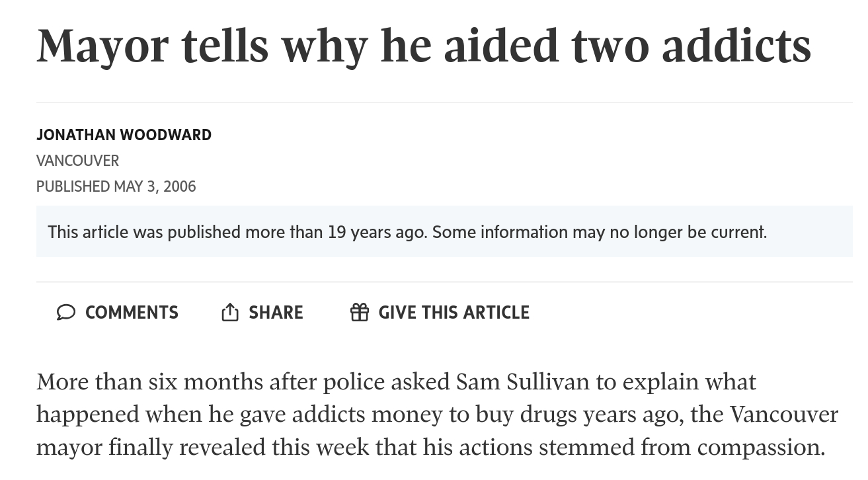Screen dimensions: 868x480
Task: Click the word 'Mayor' in the headline
Action: (102, 45)
